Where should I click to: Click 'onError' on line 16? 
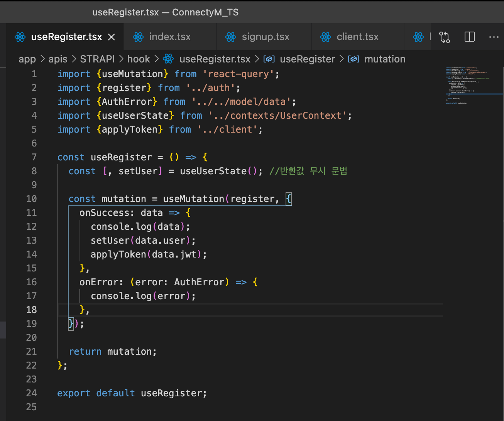99,282
